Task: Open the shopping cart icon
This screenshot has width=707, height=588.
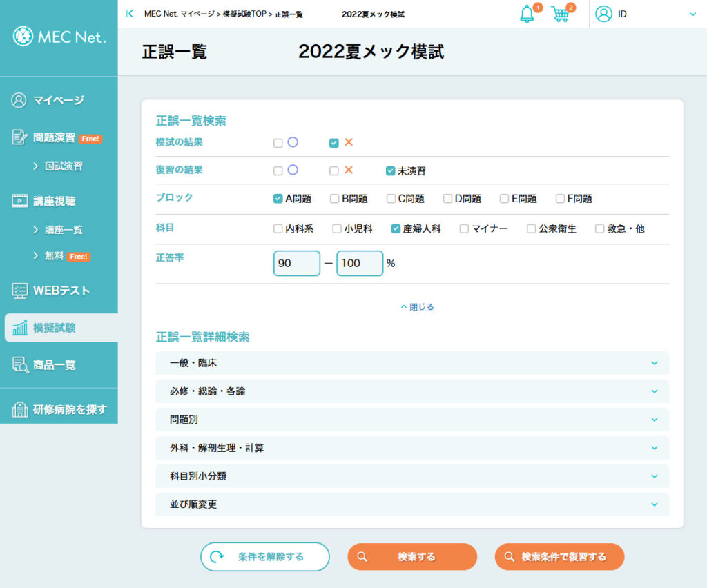Action: [x=560, y=14]
